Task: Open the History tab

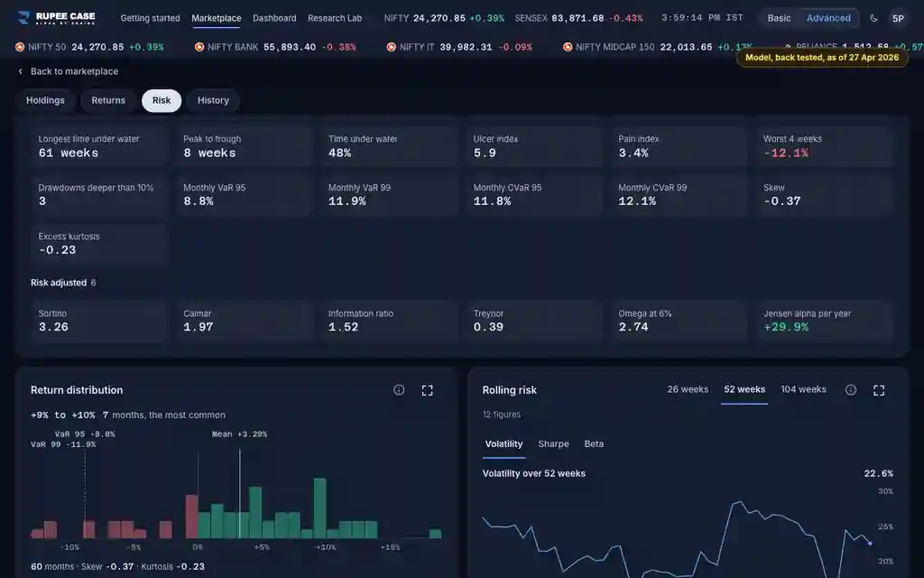Action: coord(213,100)
